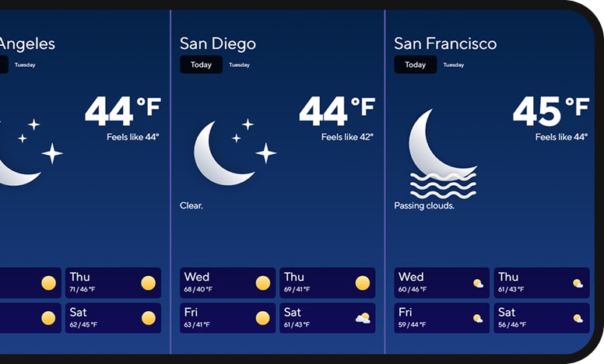Click the sun icon on San Diego Wed
Screen dimensions: 604x364
pos(263,283)
